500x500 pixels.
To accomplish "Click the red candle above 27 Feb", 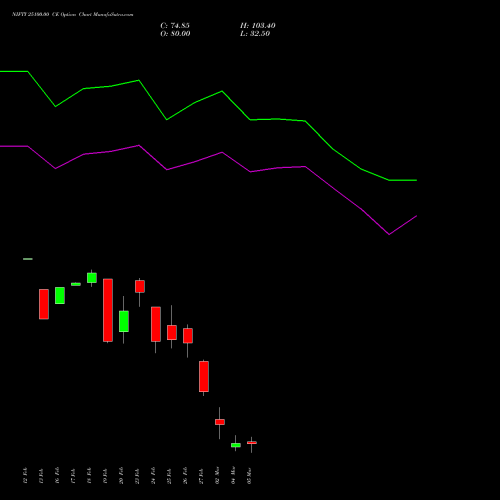I will [x=204, y=376].
